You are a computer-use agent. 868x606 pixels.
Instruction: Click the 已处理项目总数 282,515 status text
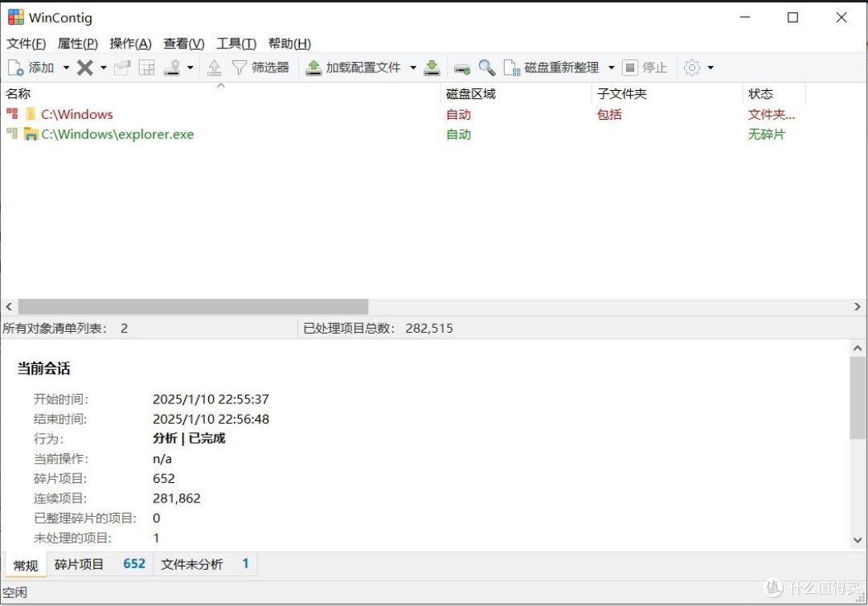tap(378, 328)
